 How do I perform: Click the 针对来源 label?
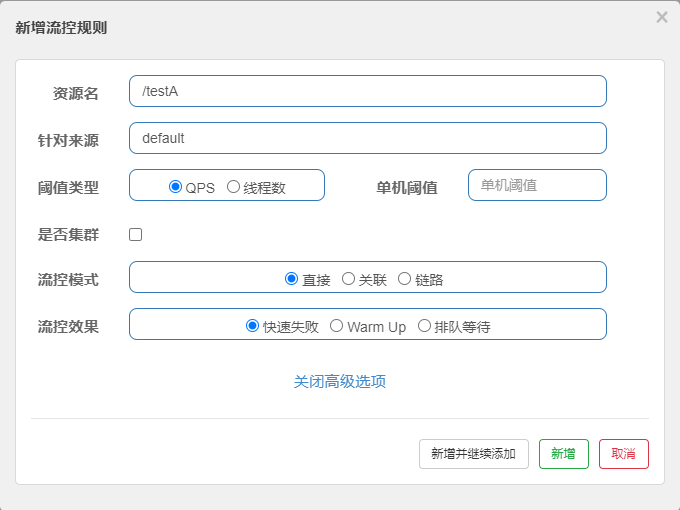tap(68, 141)
